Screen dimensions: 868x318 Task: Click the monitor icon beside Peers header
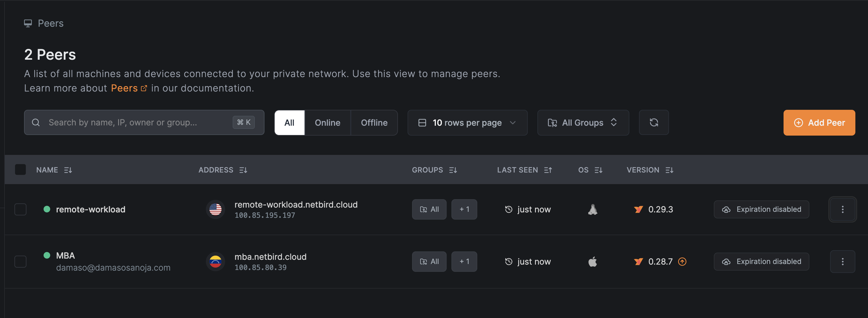coord(28,23)
